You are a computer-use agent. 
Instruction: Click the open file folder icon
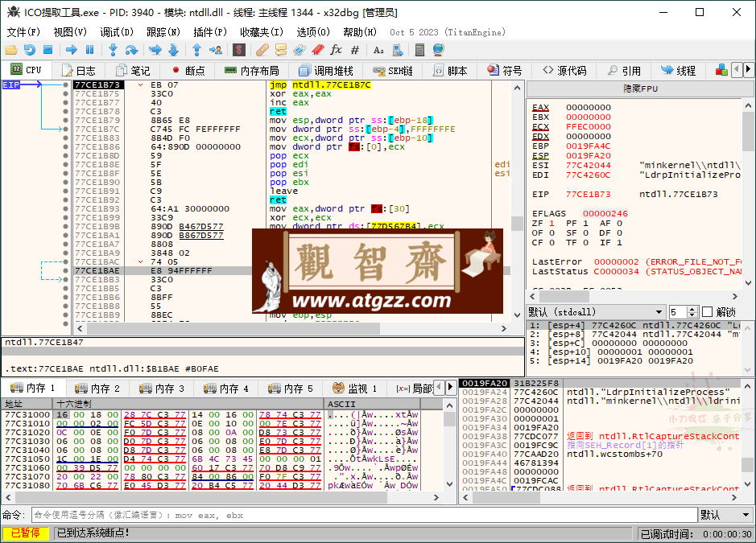[x=11, y=50]
